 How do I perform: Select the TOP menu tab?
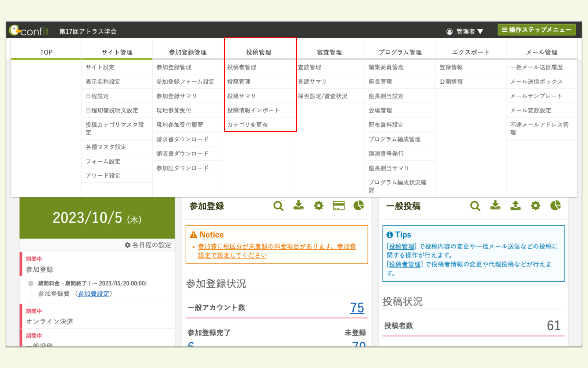coord(46,52)
